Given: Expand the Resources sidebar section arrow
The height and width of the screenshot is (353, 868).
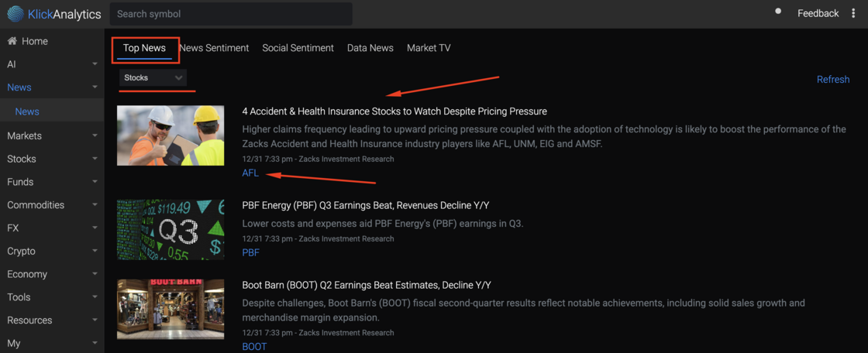Looking at the screenshot, I should (x=95, y=320).
